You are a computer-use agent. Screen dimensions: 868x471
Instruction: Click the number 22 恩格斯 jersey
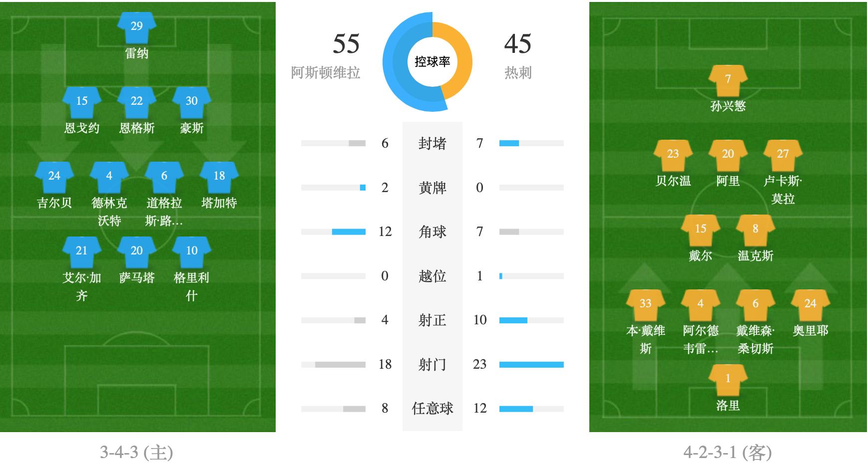[136, 102]
